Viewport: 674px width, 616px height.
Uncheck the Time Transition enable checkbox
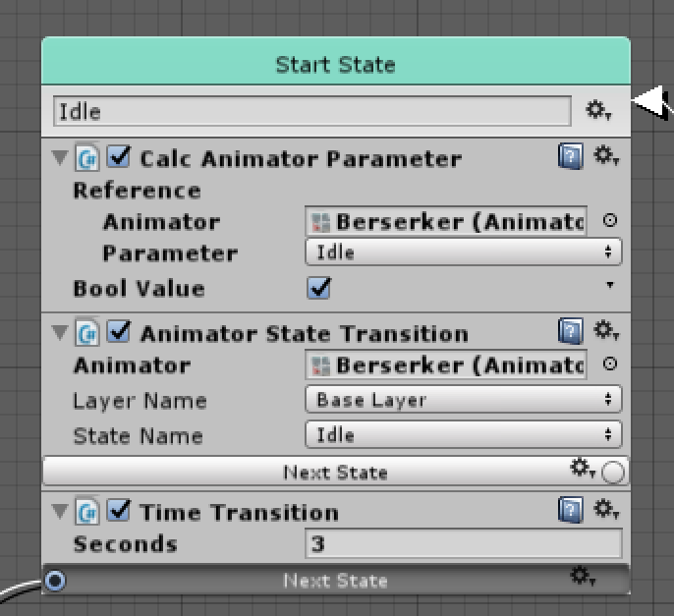(119, 512)
